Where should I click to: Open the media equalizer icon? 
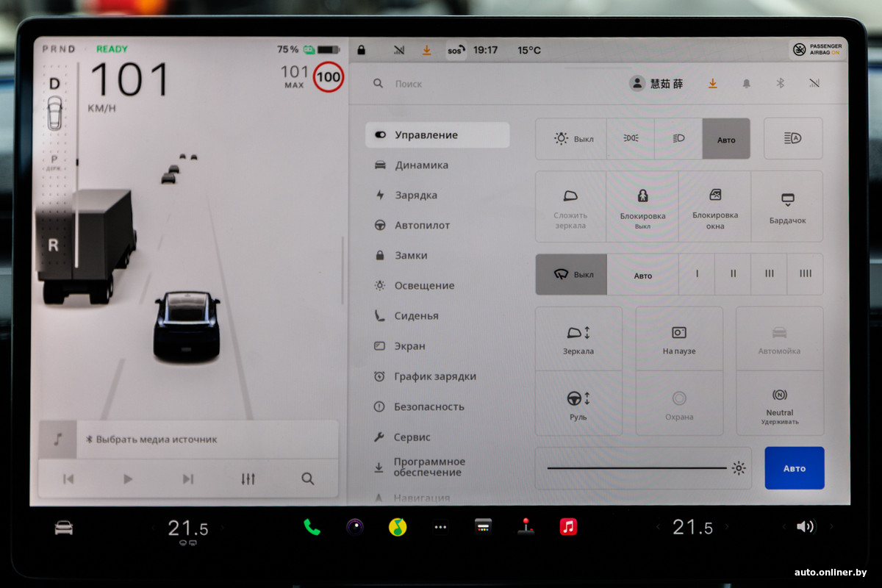[x=248, y=479]
